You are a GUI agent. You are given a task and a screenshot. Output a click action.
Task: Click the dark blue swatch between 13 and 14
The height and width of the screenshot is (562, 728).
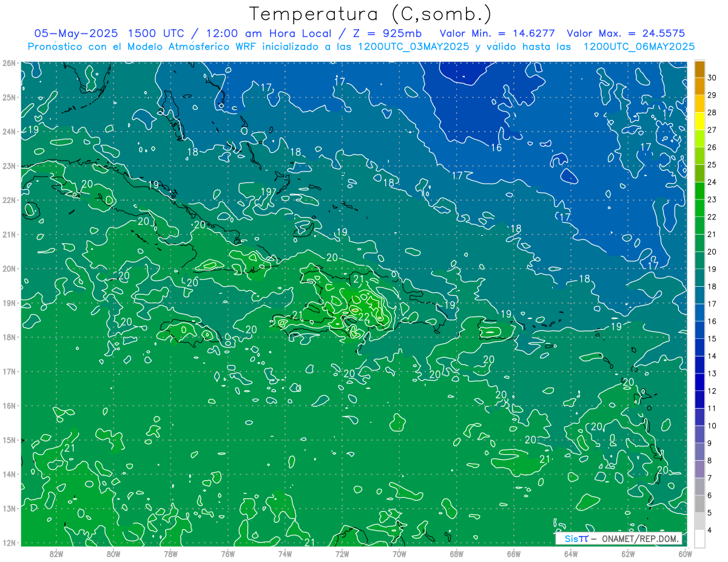pos(699,365)
